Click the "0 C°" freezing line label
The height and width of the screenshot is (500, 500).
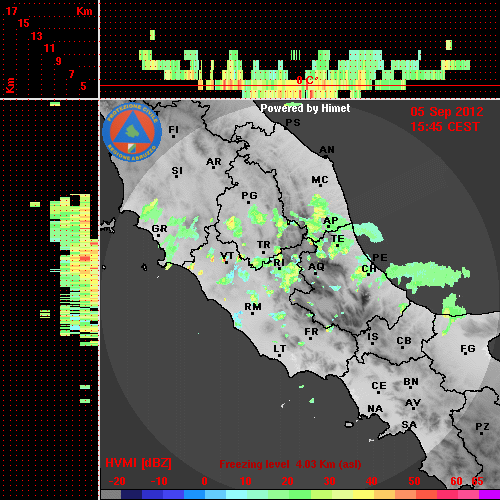coord(307,80)
